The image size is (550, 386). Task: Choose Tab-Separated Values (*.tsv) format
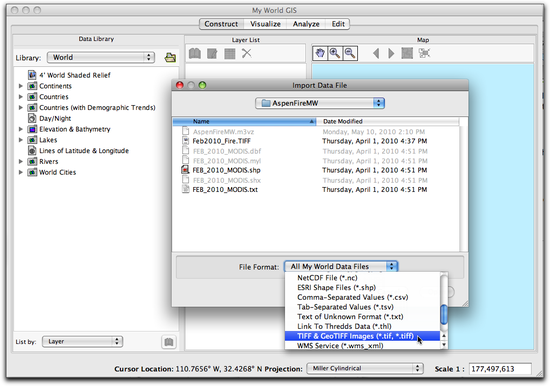tap(362, 307)
